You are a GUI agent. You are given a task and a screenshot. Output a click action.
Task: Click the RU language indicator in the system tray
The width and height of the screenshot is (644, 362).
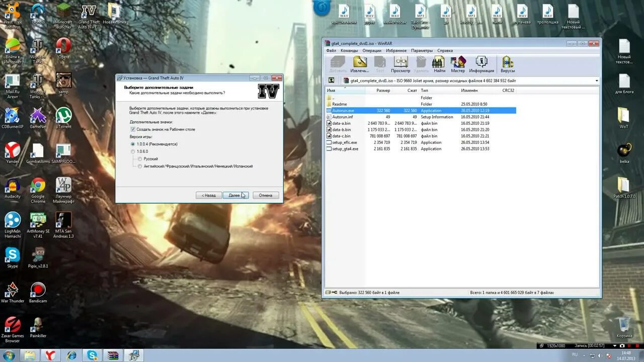pos(575,354)
